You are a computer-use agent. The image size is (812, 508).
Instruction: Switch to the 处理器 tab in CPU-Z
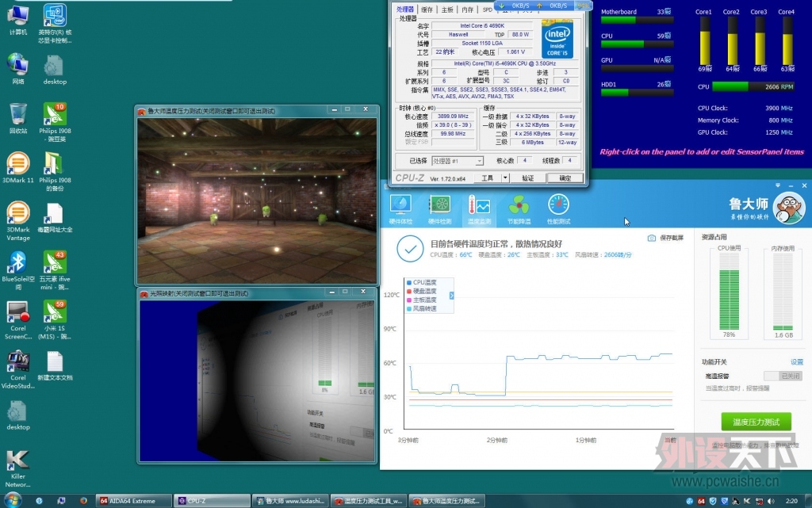click(x=405, y=10)
